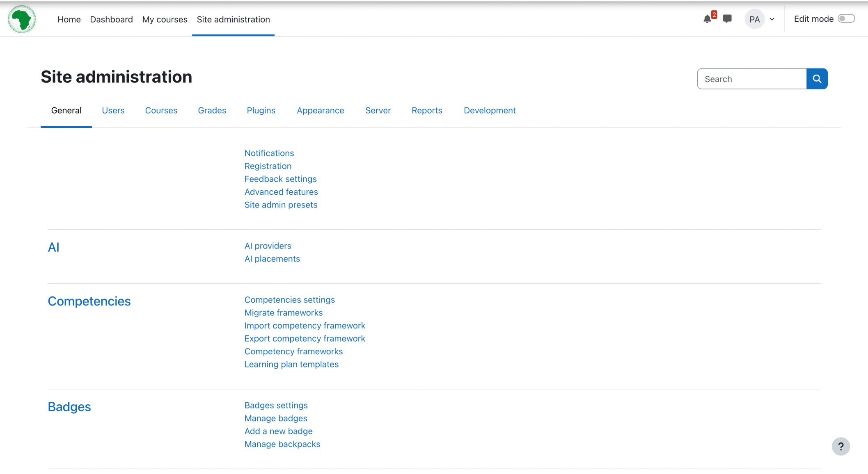
Task: Switch to the Users tab
Action: click(113, 110)
